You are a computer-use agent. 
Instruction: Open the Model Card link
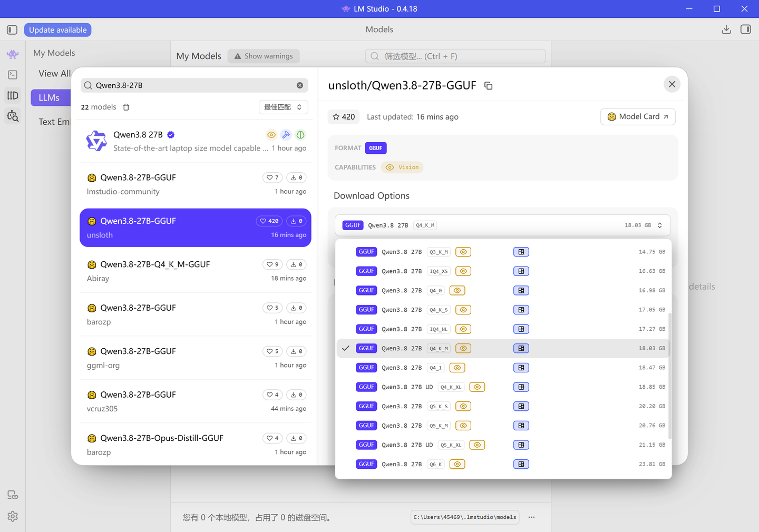coord(638,117)
